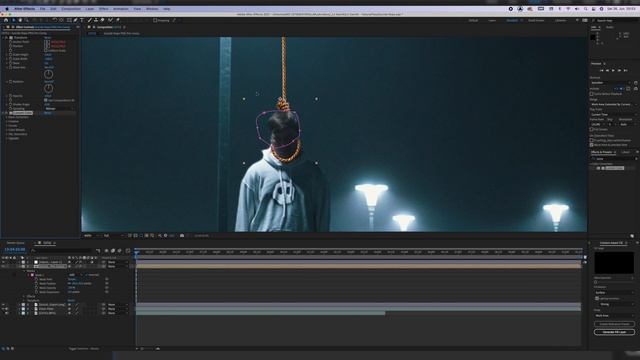Select the Clone Stamp tool
Viewport: 640px width, 360px height.
pyautogui.click(x=96, y=20)
